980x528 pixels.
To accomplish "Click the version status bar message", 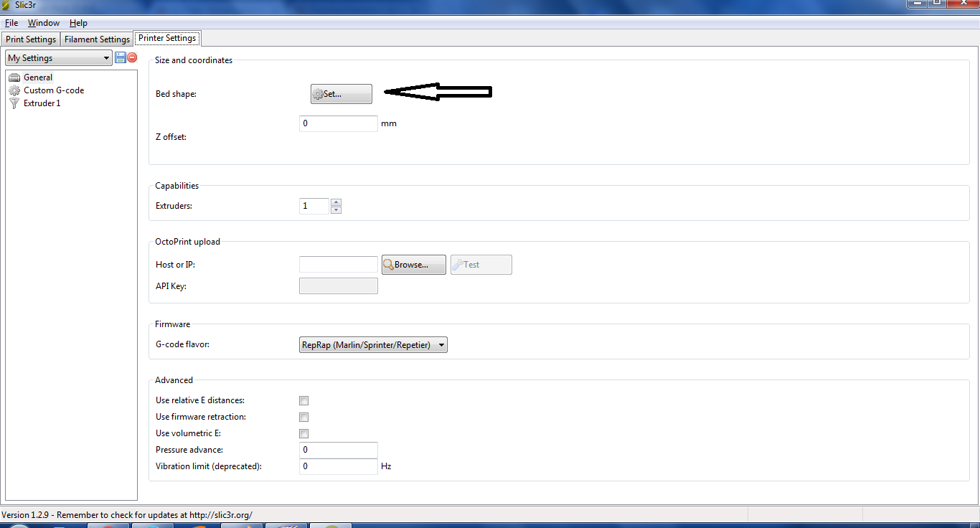I will pyautogui.click(x=127, y=515).
